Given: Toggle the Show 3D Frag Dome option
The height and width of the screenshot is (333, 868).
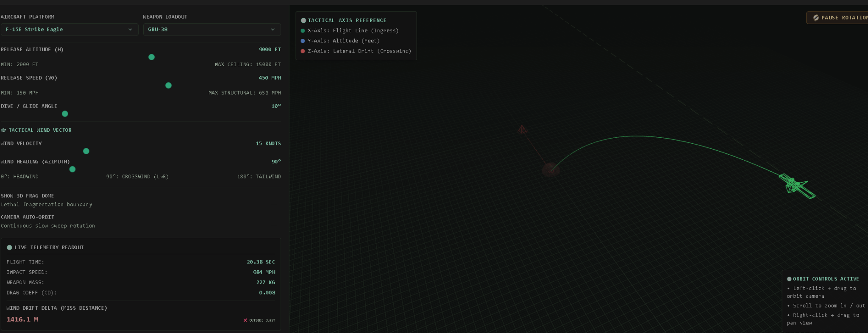Looking at the screenshot, I should point(27,196).
